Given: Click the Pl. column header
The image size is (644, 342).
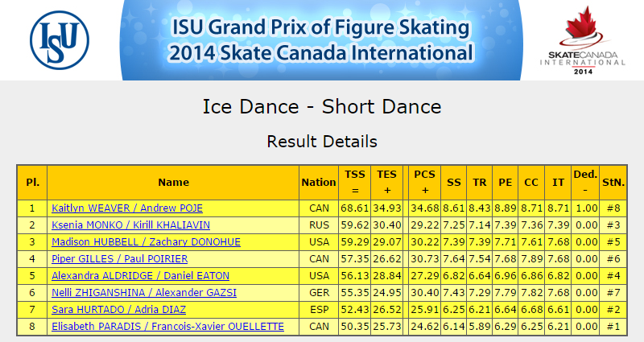Looking at the screenshot, I should (x=32, y=183).
